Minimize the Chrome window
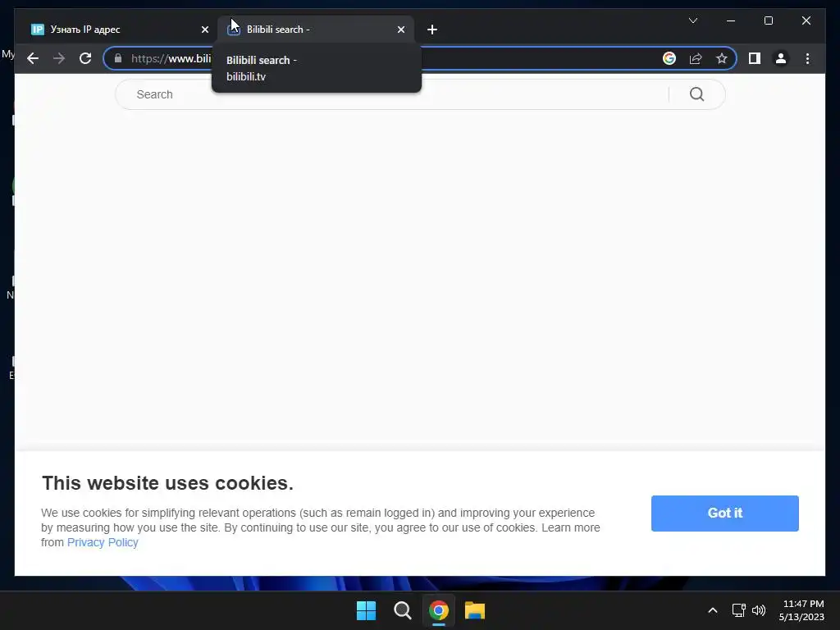 731,21
